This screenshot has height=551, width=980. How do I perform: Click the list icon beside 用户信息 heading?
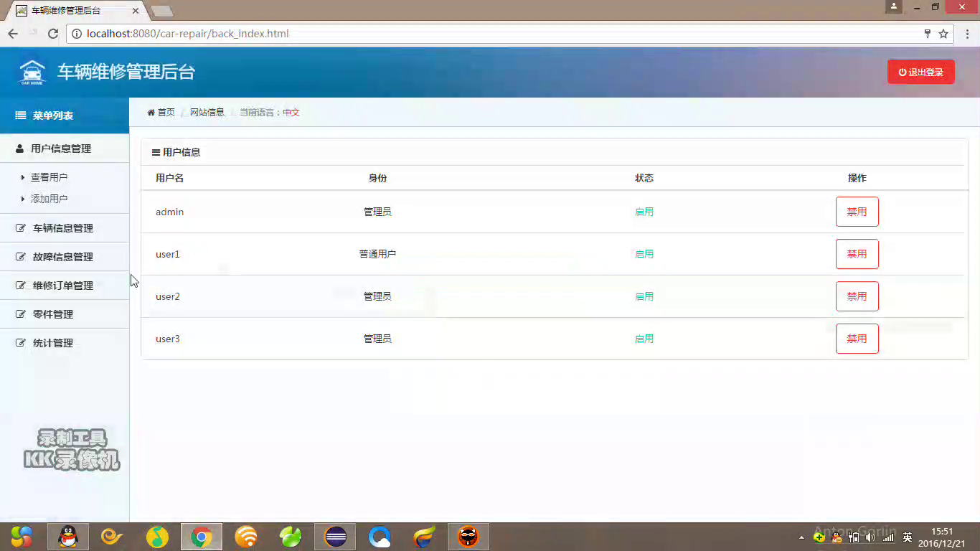(x=156, y=152)
